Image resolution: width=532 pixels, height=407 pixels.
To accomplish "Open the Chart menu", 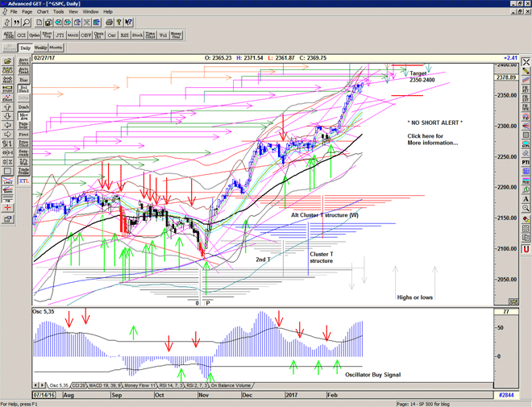I will [x=43, y=12].
